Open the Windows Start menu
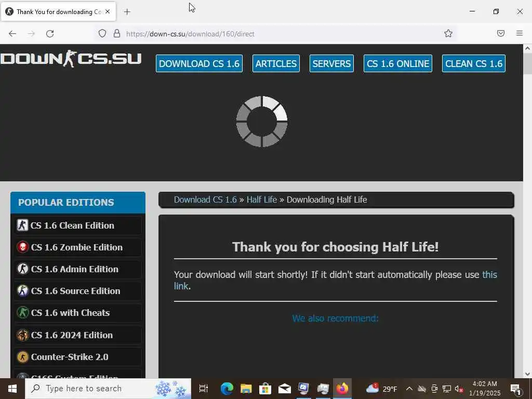Viewport: 532px width, 399px height. tap(12, 389)
